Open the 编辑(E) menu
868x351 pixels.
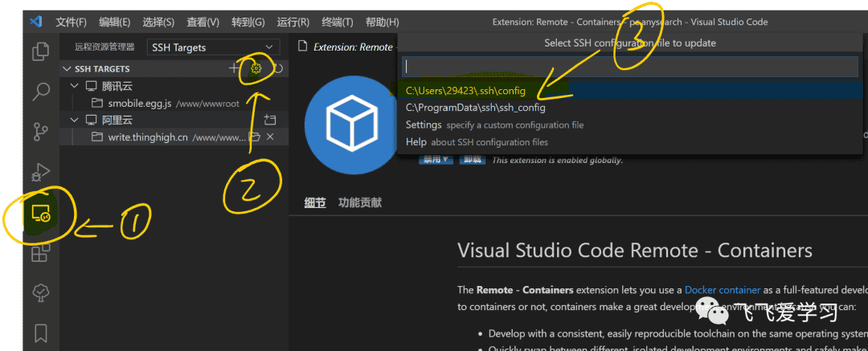click(x=115, y=22)
